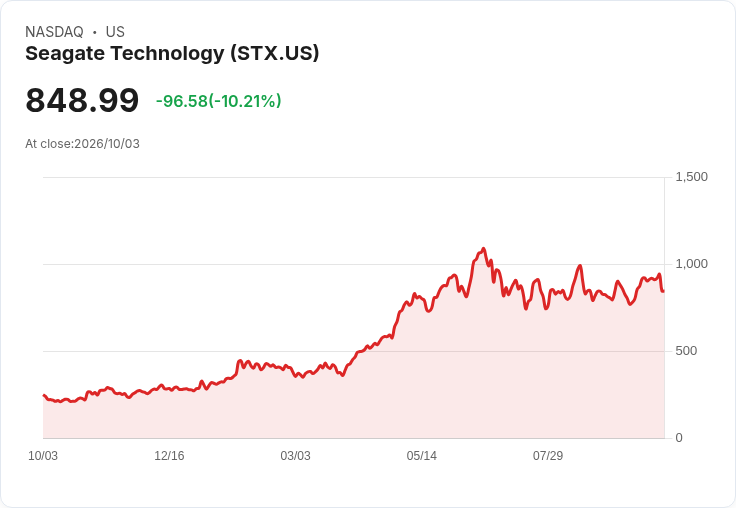This screenshot has height=508, width=736.
Task: Click the 1,500 y-axis label
Action: coord(691,177)
